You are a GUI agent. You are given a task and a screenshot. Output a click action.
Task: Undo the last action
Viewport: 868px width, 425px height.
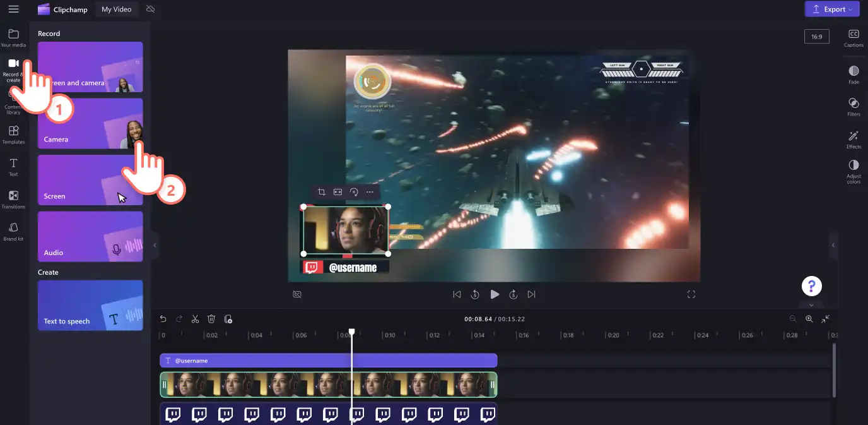point(163,319)
